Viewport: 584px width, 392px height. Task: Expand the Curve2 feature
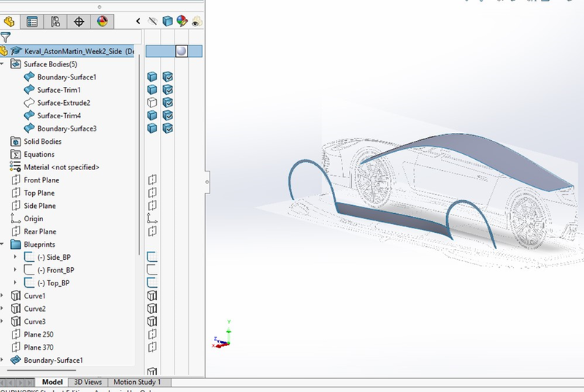(2, 309)
